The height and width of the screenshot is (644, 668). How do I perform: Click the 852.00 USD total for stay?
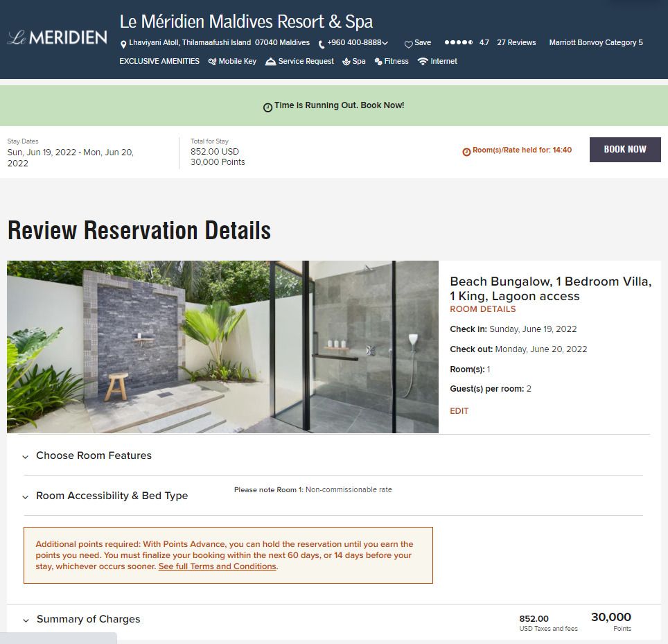[x=215, y=152]
